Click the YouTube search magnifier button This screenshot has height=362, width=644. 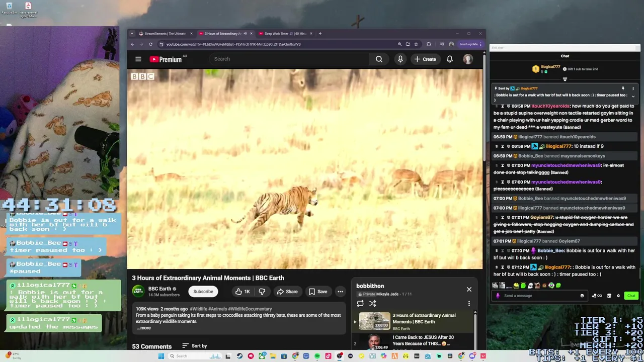click(379, 59)
